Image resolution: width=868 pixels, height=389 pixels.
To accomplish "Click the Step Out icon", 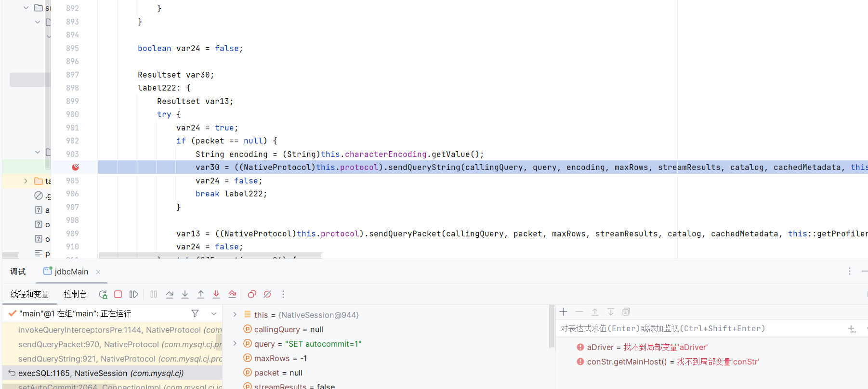I will [201, 294].
